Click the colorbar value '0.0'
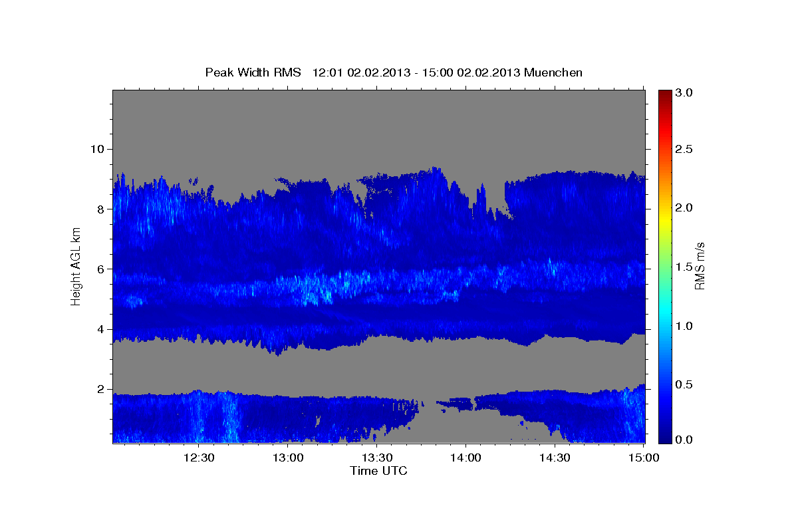 point(684,440)
